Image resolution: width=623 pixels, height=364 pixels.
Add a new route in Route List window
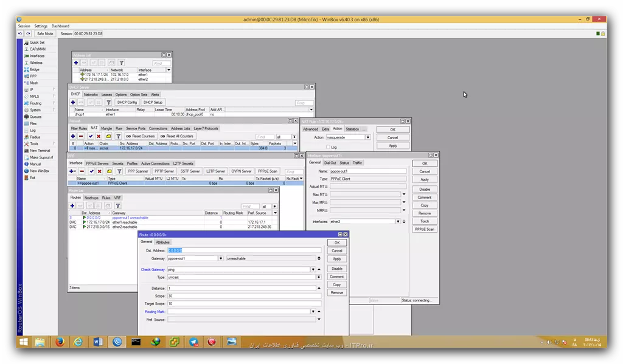(72, 205)
